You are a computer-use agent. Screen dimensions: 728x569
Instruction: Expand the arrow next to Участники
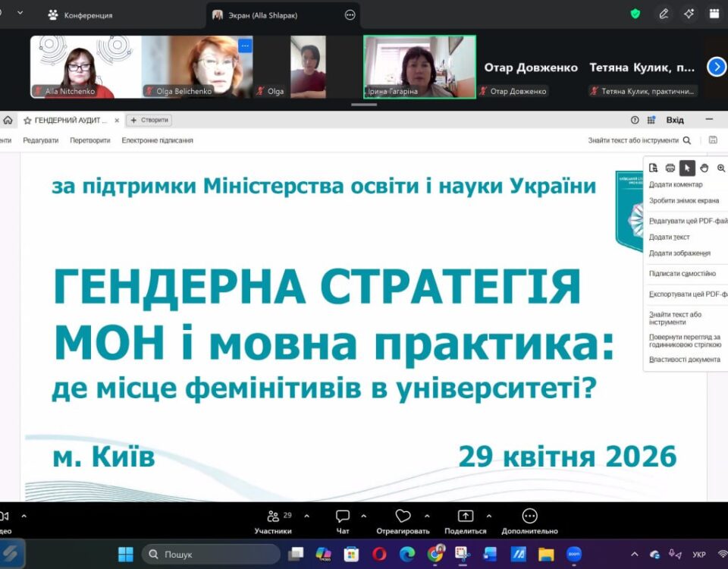306,516
